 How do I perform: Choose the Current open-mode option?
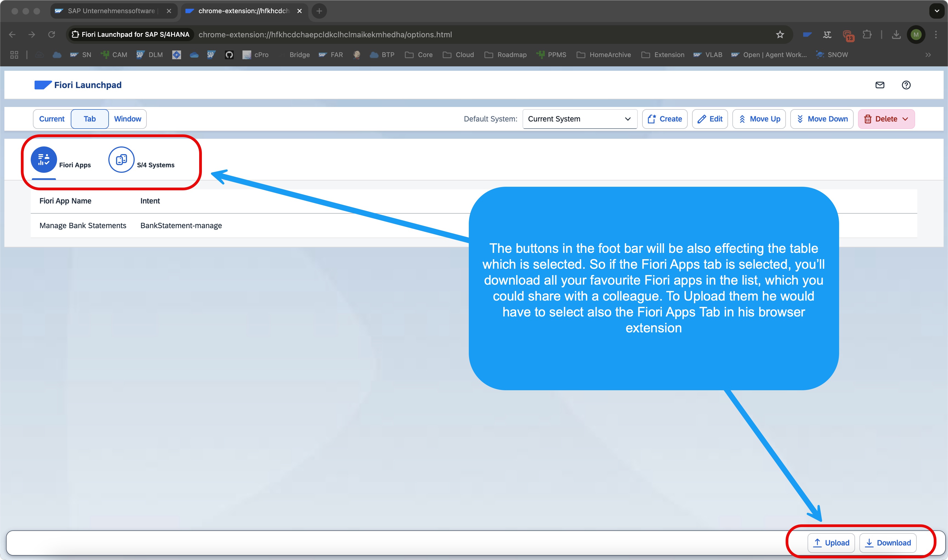click(x=52, y=119)
